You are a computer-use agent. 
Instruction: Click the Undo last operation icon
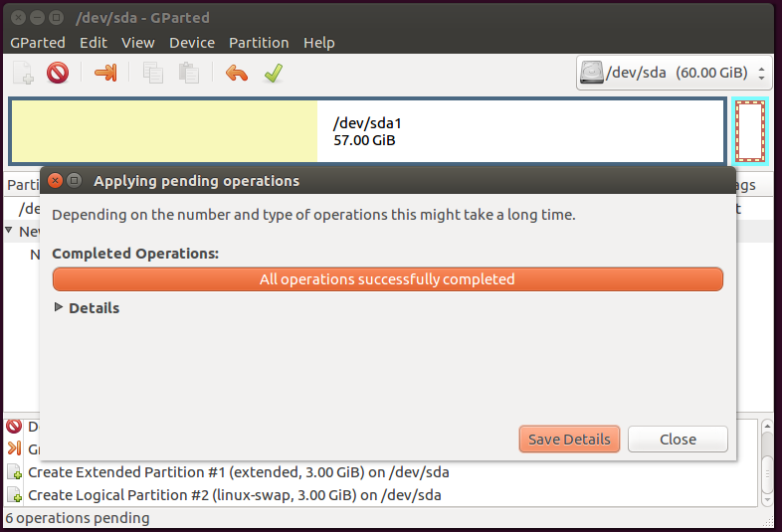pyautogui.click(x=237, y=74)
